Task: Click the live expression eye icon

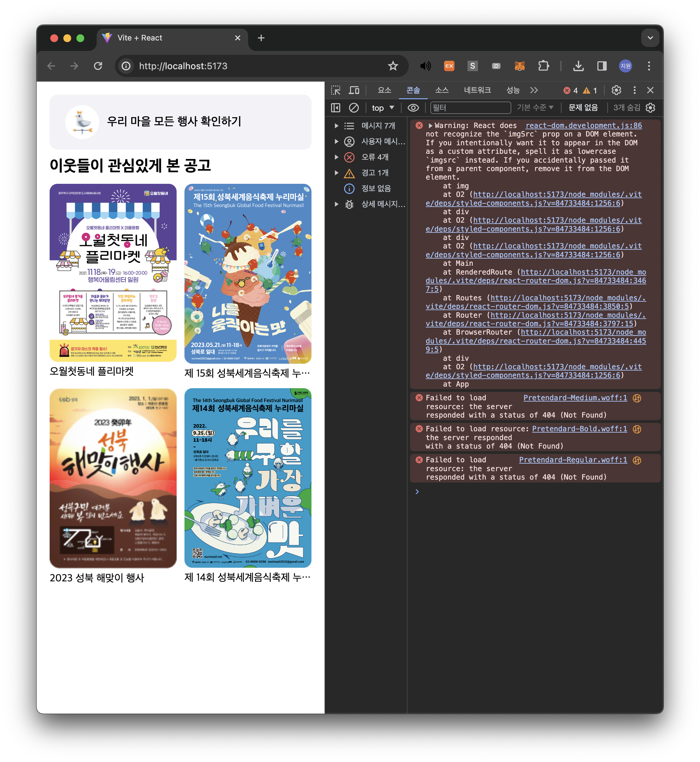Action: pos(413,108)
